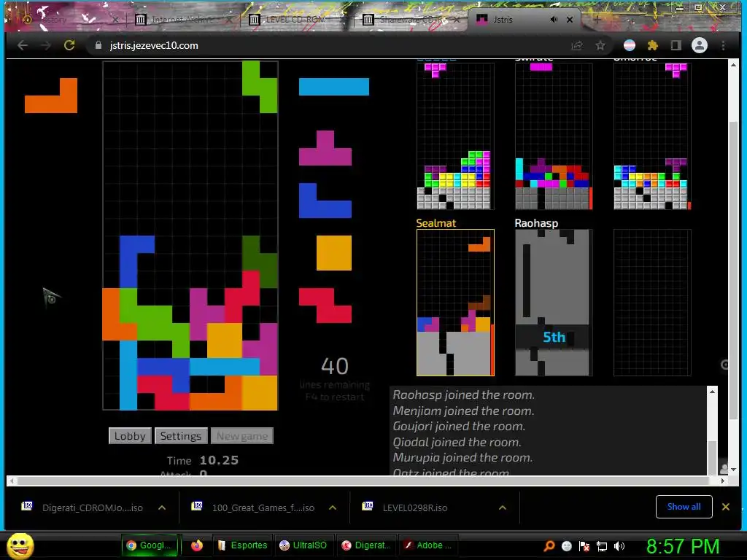Click the pink-blue striped extension icon
This screenshot has width=747, height=560.
pos(630,45)
